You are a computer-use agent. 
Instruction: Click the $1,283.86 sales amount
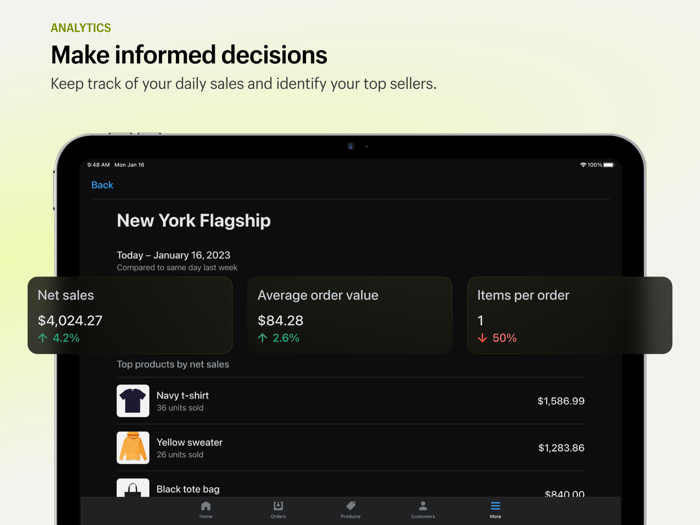coord(561,448)
